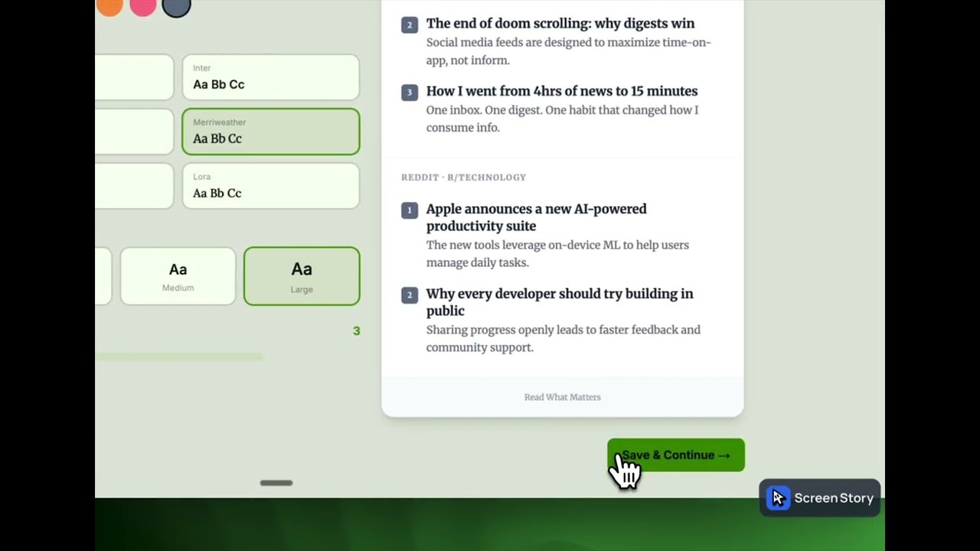Click number 1 badge beside Apple announces
980x551 pixels.
(x=410, y=210)
